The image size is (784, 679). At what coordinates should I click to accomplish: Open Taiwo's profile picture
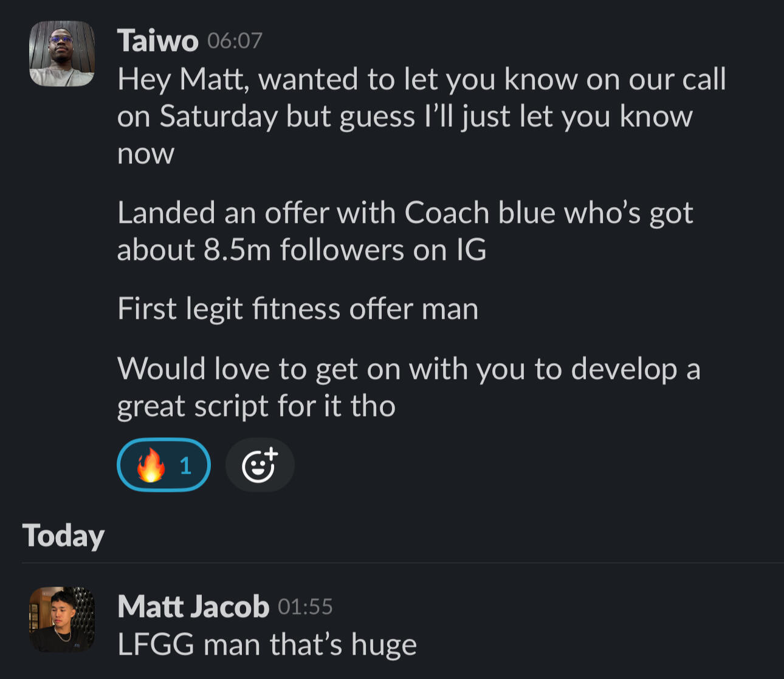pos(62,53)
